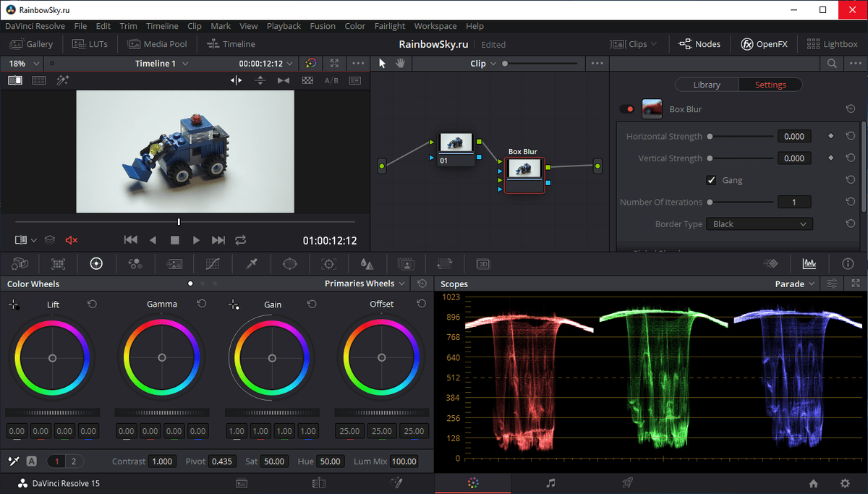Open the Border Type Black dropdown
Image resolution: width=868 pixels, height=494 pixels.
pyautogui.click(x=759, y=224)
